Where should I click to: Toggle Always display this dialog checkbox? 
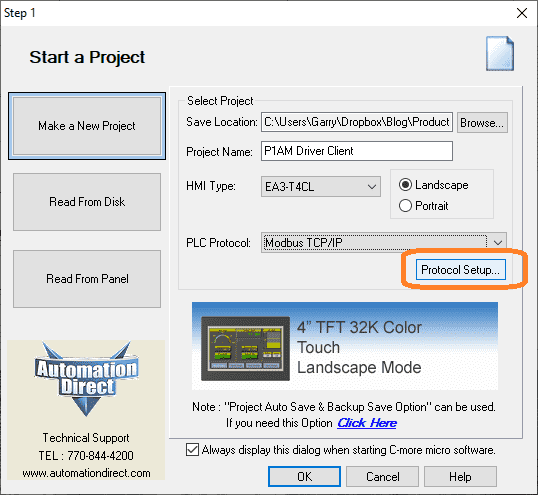pos(192,450)
